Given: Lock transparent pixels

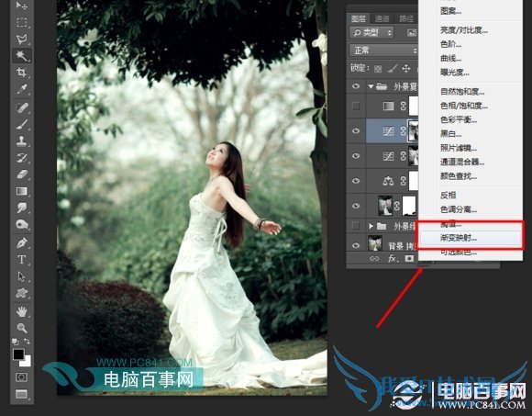Looking at the screenshot, I should tap(378, 69).
